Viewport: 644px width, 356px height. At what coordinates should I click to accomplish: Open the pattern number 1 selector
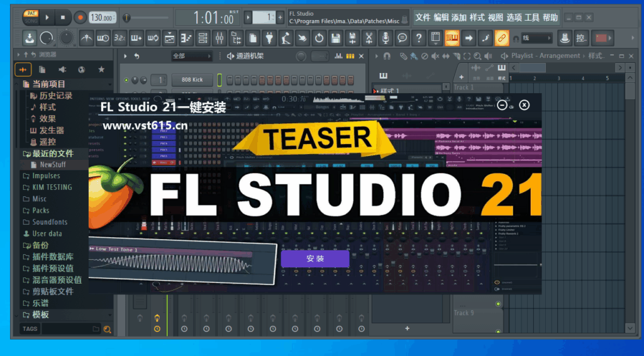(x=264, y=17)
